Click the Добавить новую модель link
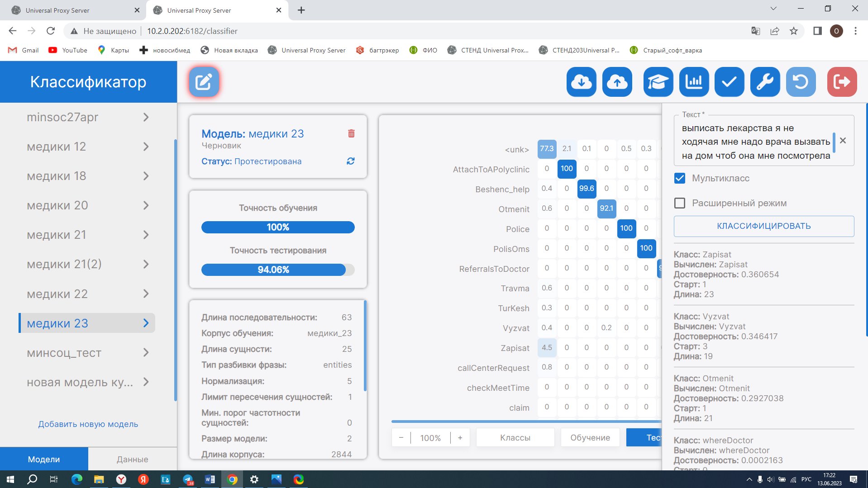 click(88, 424)
